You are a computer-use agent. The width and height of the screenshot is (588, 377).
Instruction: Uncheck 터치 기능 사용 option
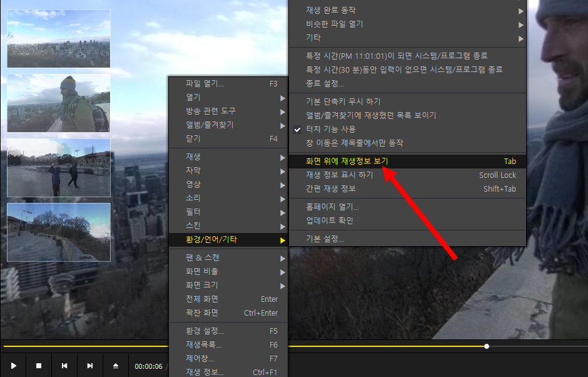[408, 130]
